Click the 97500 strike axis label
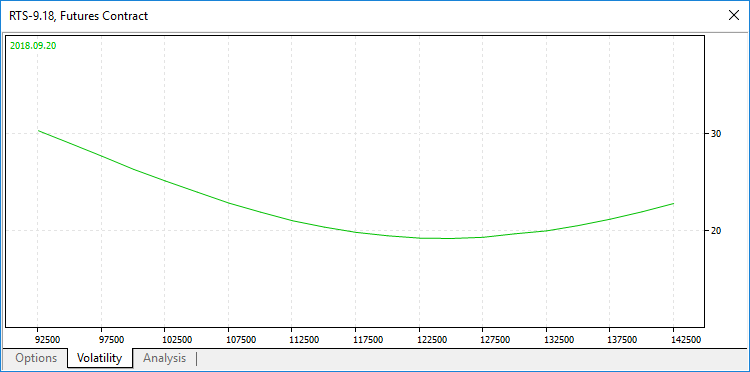 (x=111, y=339)
